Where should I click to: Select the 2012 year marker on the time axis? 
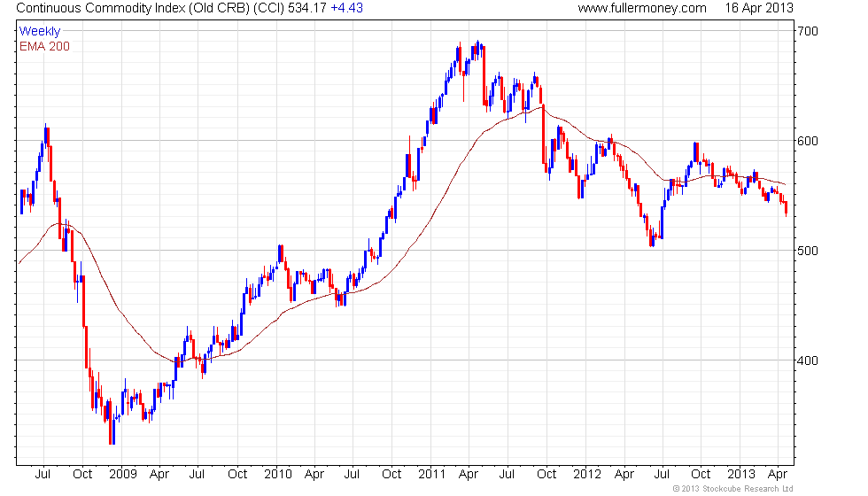[x=586, y=475]
